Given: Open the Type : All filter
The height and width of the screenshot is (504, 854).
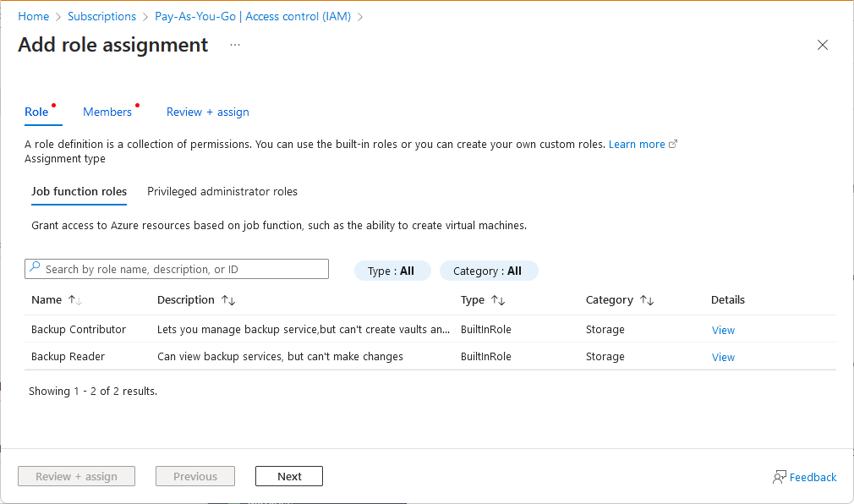Looking at the screenshot, I should click(x=392, y=271).
